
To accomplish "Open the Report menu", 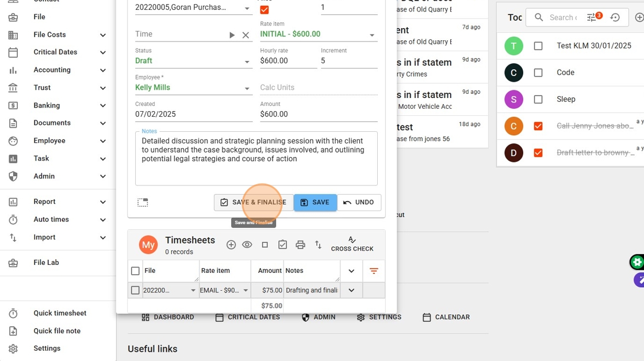I will point(57,202).
